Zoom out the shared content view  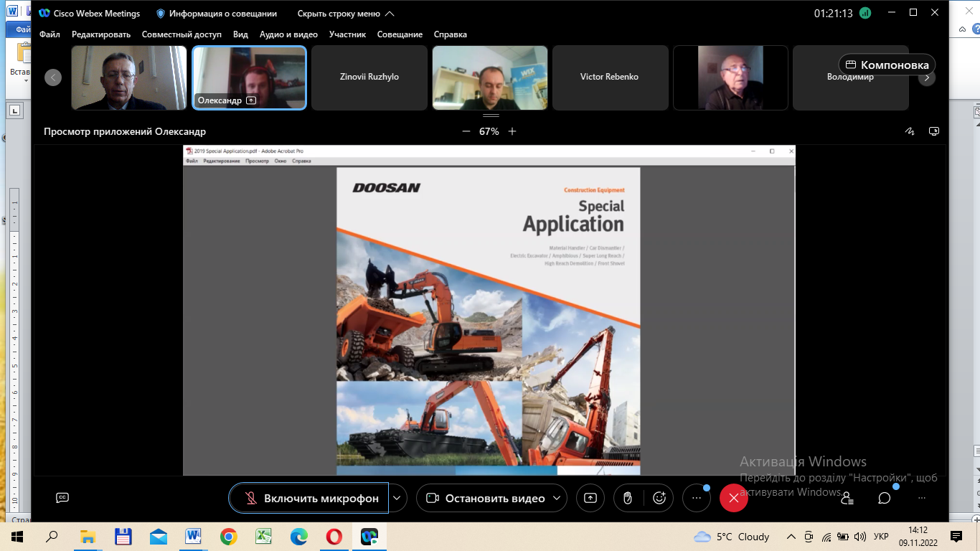click(466, 131)
